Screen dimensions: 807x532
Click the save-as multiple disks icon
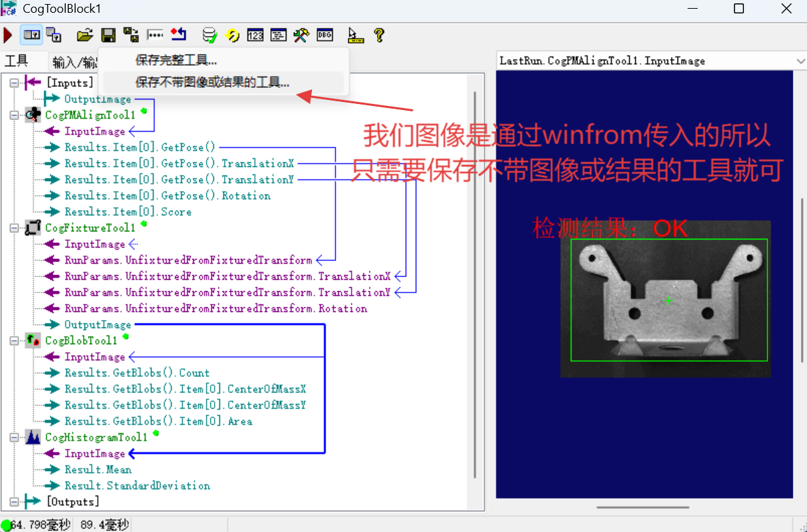131,35
